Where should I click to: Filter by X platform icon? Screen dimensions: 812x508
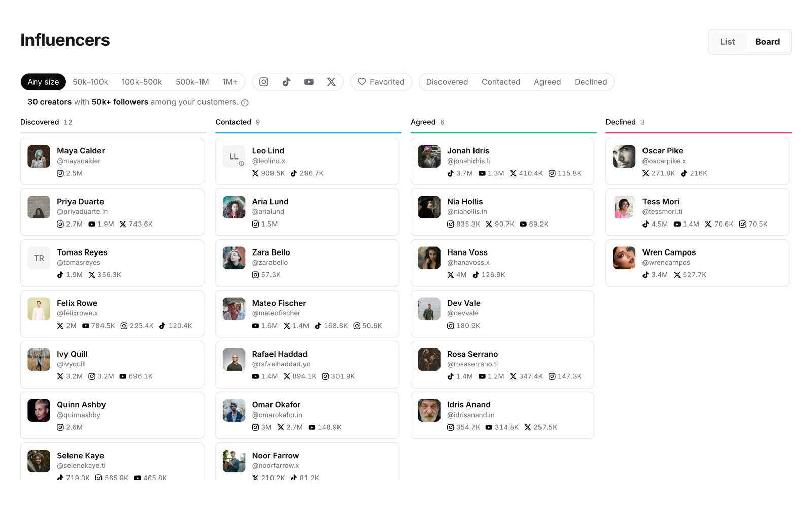coord(331,82)
